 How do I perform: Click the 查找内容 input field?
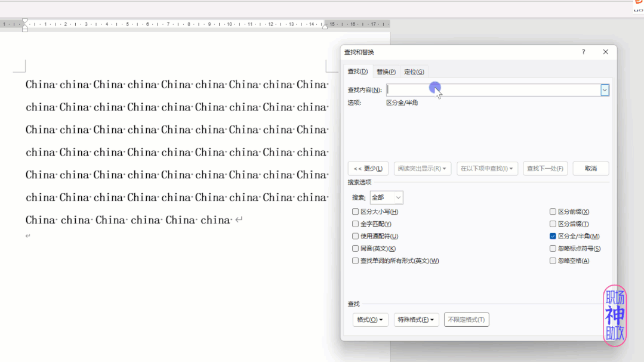coord(493,90)
